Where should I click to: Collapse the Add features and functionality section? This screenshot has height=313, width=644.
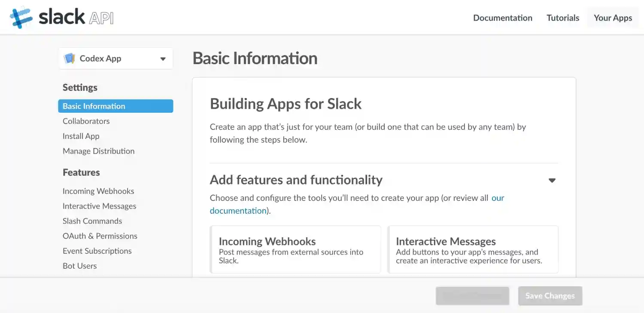coord(552,181)
